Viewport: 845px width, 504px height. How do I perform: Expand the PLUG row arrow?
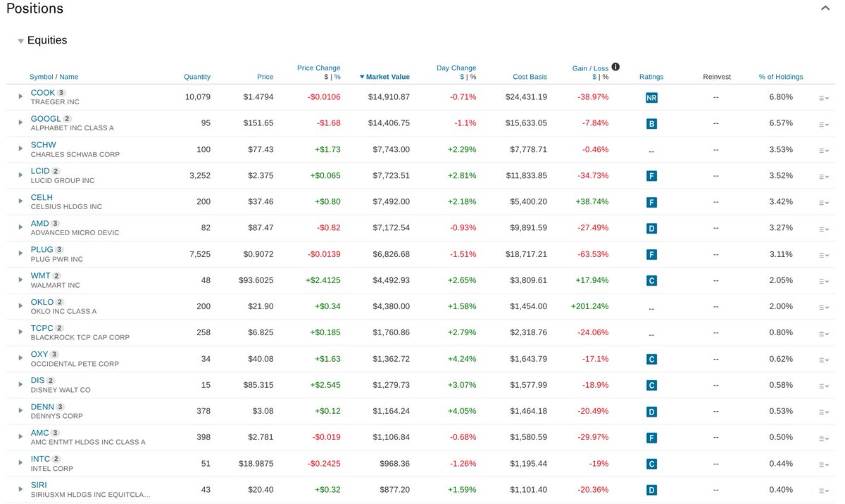point(21,253)
